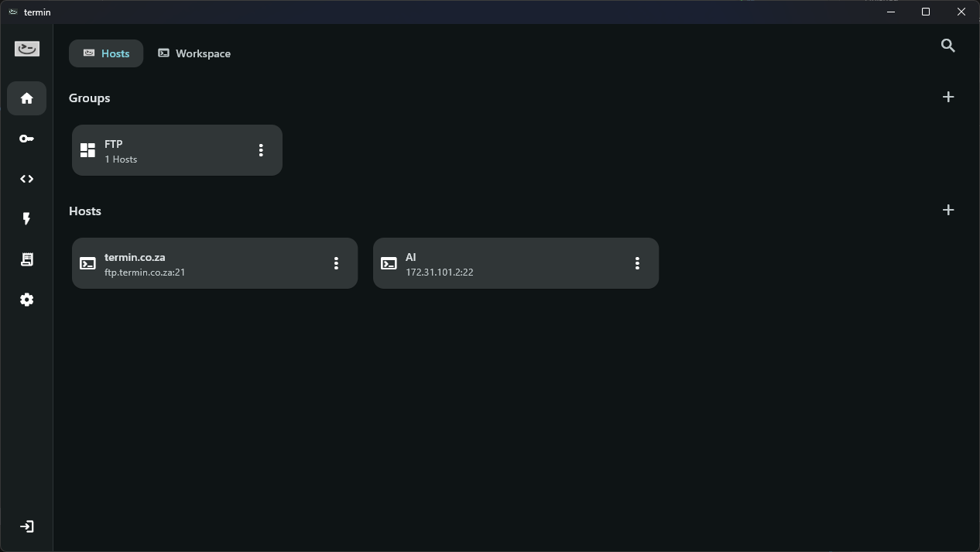Open the Snippets code icon in sidebar
Screen dimensions: 980x552
click(27, 179)
